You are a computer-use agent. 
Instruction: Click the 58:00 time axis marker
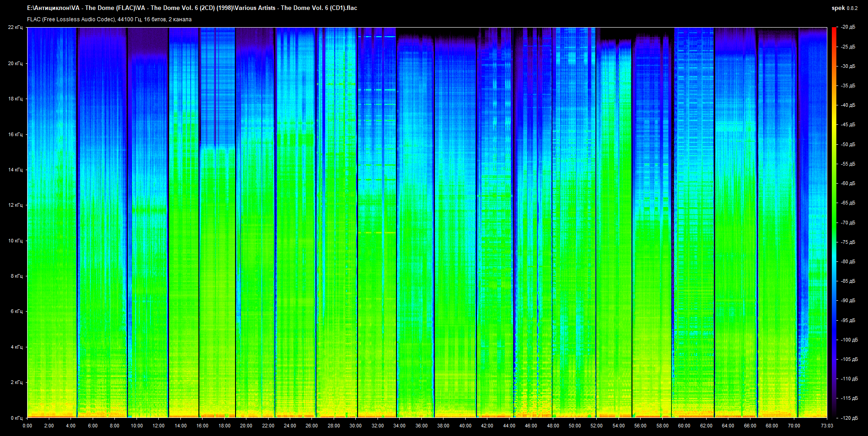pyautogui.click(x=662, y=426)
